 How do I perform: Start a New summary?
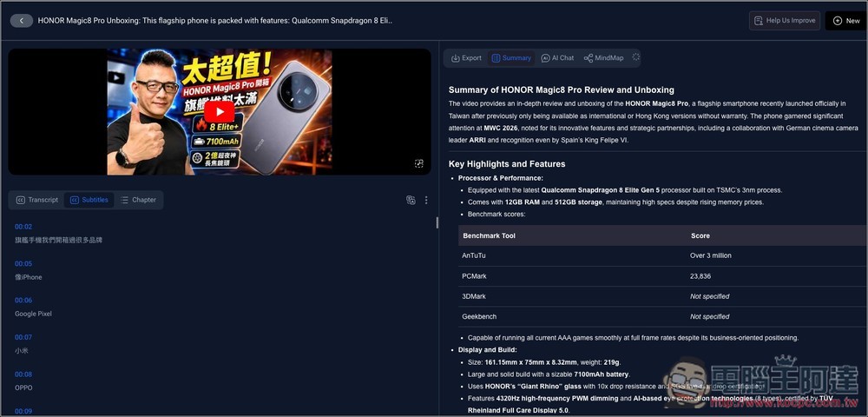(846, 21)
